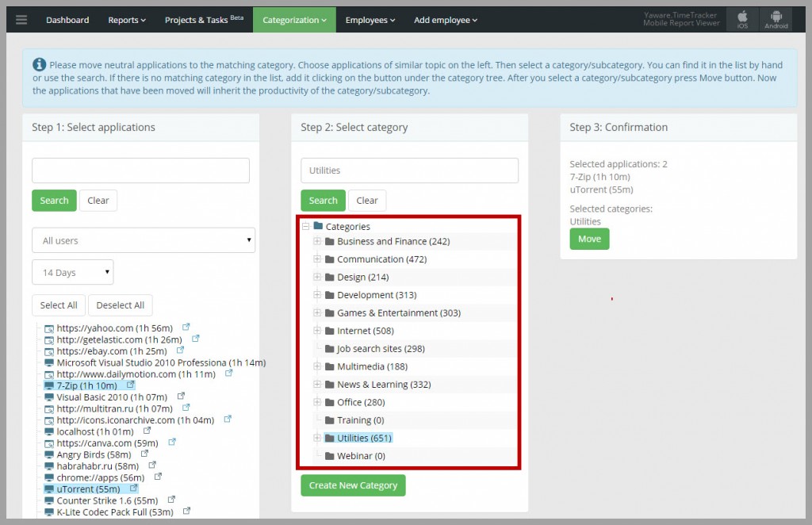The height and width of the screenshot is (525, 812).
Task: Collapse the Categories root tree node
Action: click(305, 226)
